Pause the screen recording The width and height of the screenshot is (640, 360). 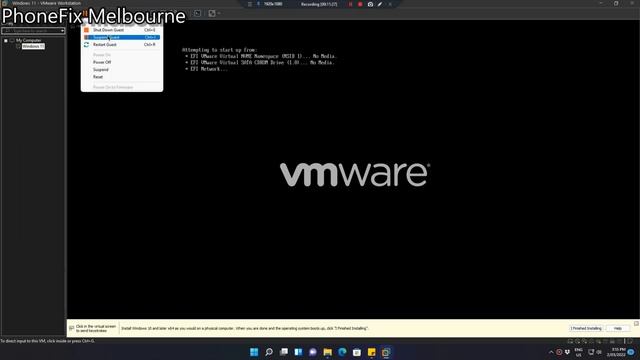point(350,4)
